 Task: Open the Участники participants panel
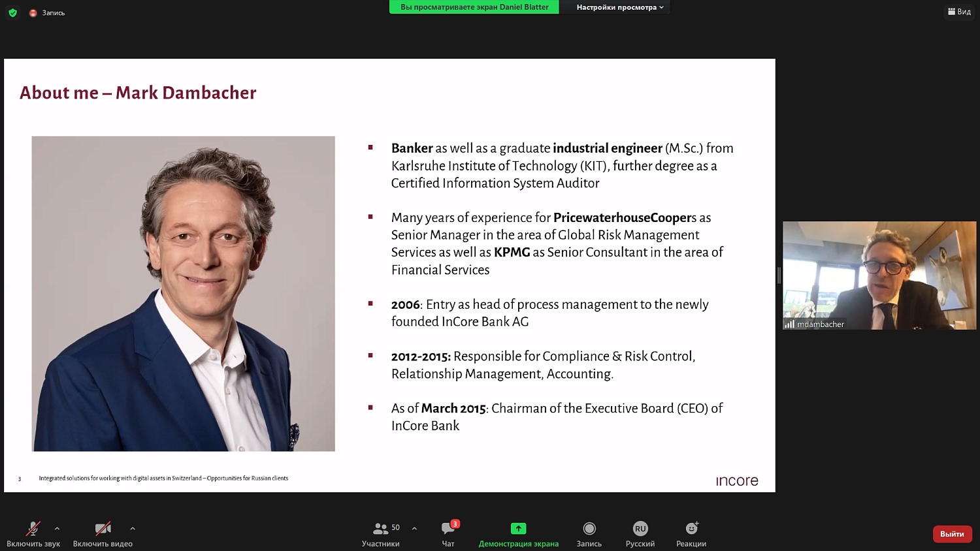pos(381,533)
